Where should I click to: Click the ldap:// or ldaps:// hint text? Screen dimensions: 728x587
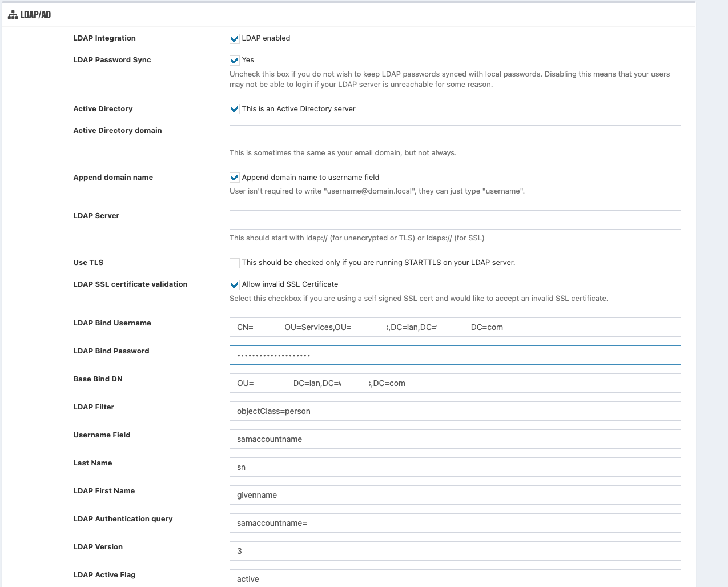pyautogui.click(x=357, y=238)
